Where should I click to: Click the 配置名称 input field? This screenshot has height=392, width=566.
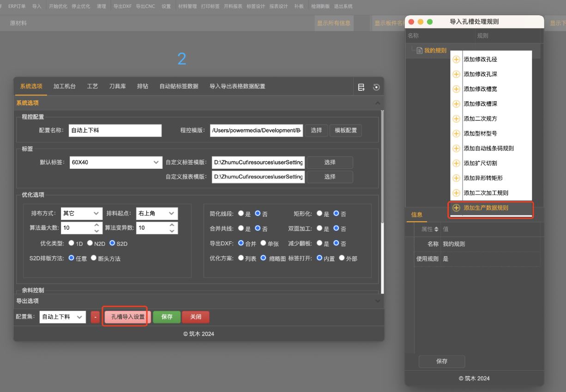point(115,131)
